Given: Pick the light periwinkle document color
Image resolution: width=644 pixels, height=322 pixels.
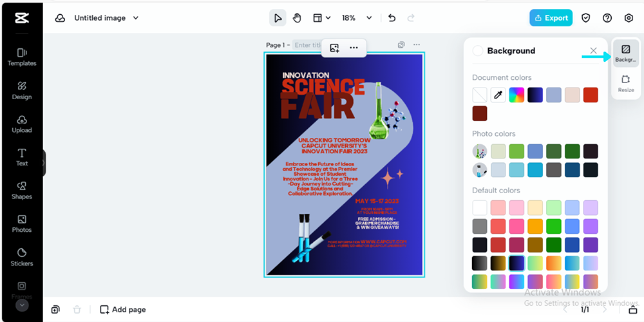Looking at the screenshot, I should (554, 95).
